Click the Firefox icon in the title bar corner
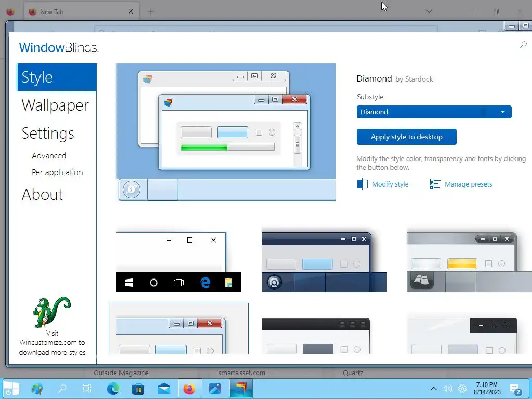532x399 pixels. click(x=10, y=11)
